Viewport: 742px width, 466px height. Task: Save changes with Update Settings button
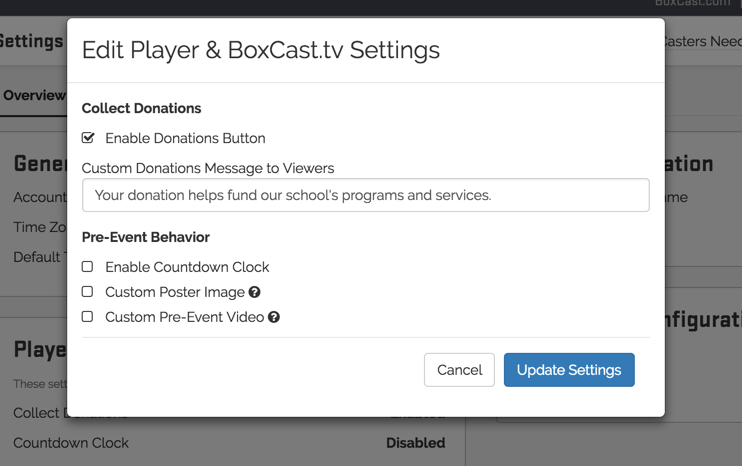tap(569, 370)
